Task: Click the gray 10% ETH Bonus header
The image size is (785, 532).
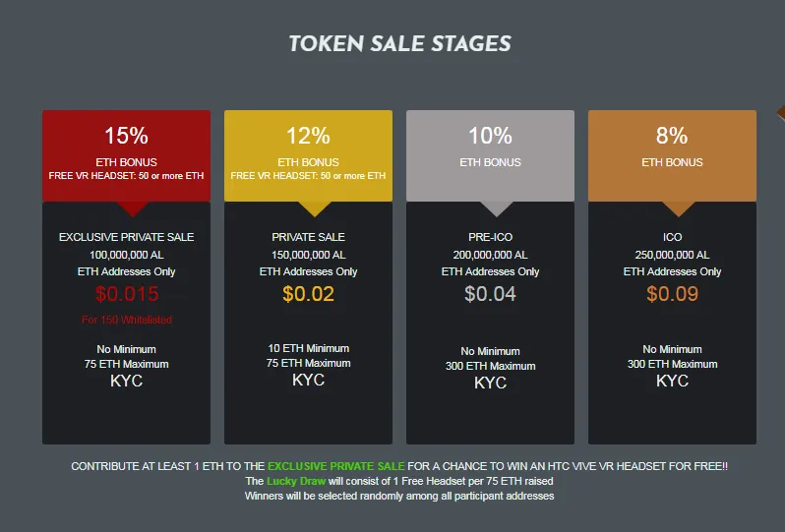Action: pos(490,155)
